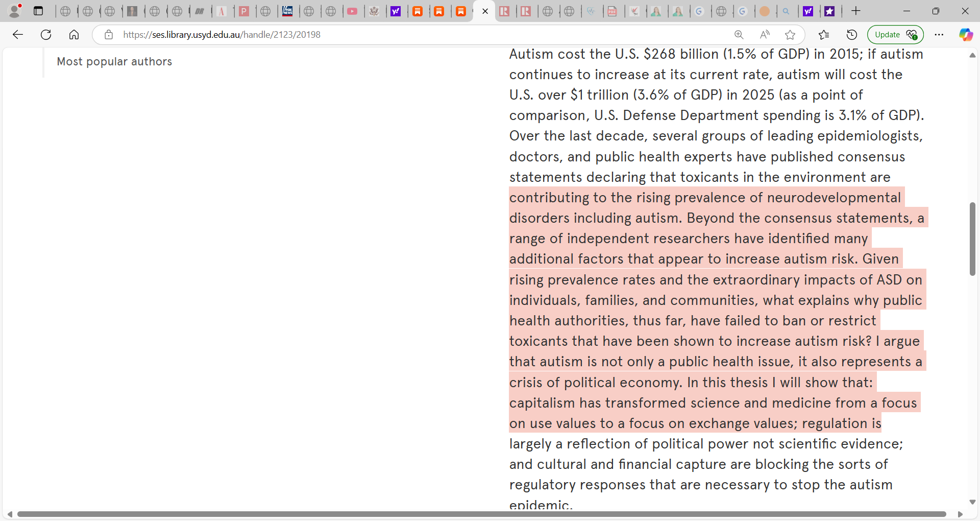980x521 pixels.
Task: Add this page to favorites
Action: pyautogui.click(x=790, y=35)
